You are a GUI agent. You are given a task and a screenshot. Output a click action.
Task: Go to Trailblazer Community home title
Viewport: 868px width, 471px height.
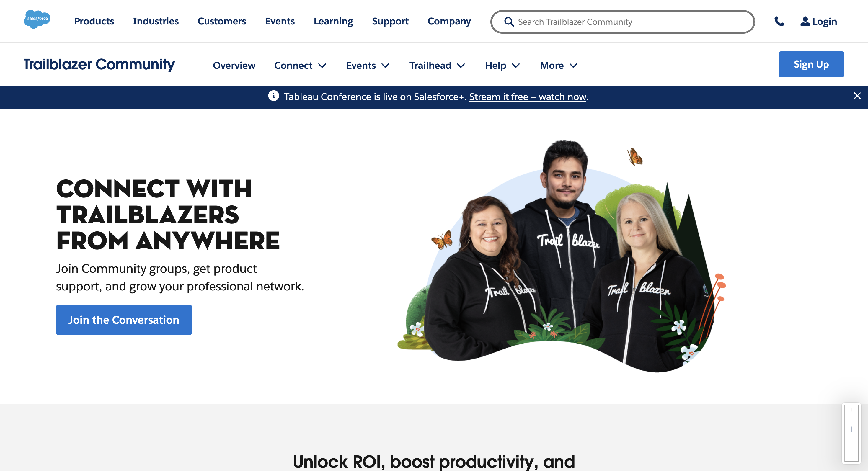click(99, 64)
